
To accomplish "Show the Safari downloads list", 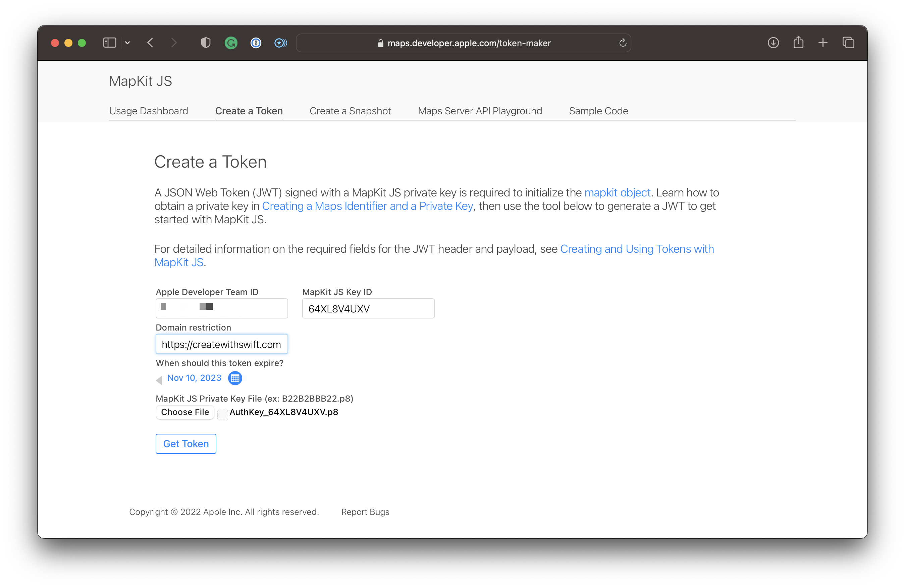I will pyautogui.click(x=773, y=43).
